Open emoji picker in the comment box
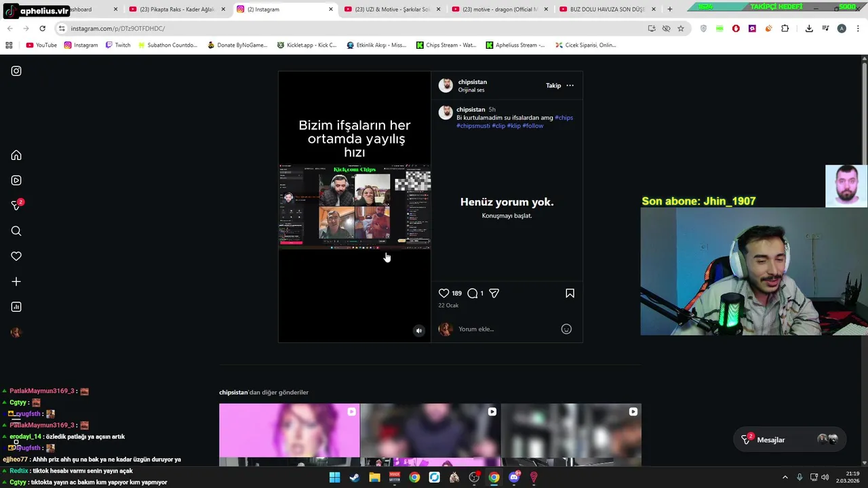This screenshot has height=488, width=868. point(566,329)
